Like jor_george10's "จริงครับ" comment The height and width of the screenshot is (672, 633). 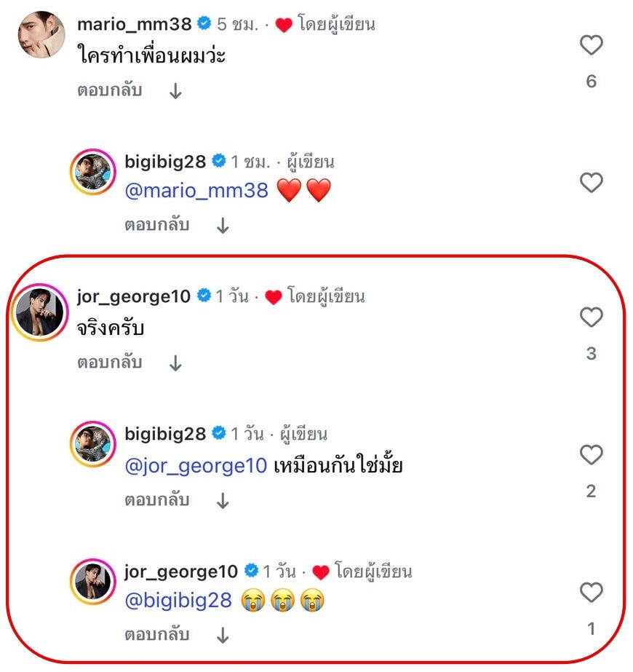[x=591, y=317]
